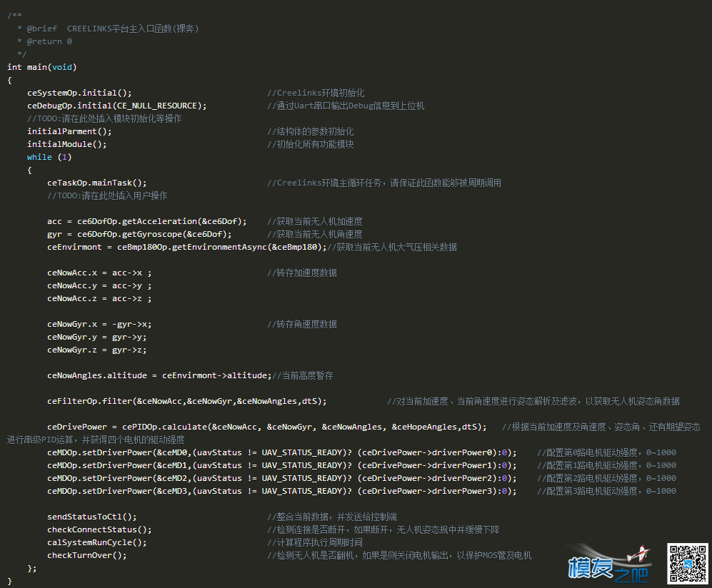Click the 'ceDrivePower = cePIDOp.calculate' line

point(266,427)
